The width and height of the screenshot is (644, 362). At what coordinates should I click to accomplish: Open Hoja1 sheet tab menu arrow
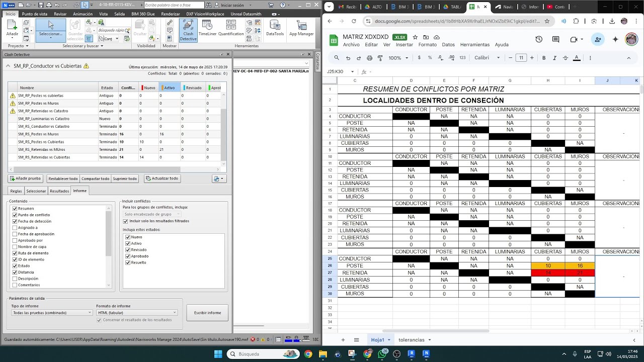tap(389, 340)
